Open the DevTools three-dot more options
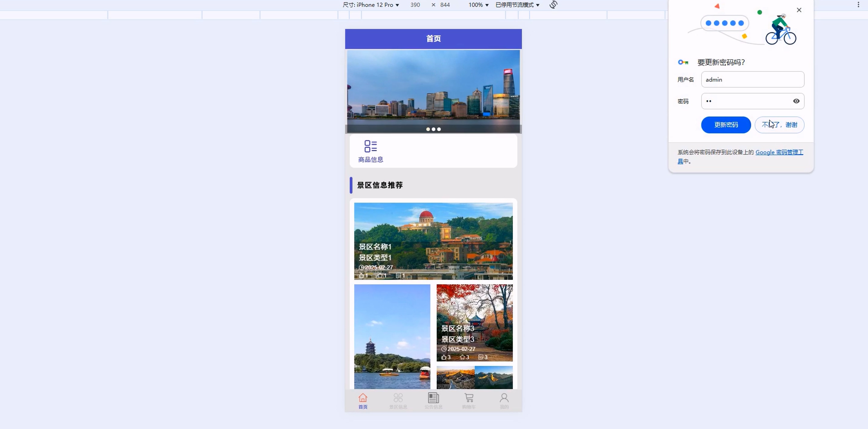The image size is (868, 429). [858, 5]
